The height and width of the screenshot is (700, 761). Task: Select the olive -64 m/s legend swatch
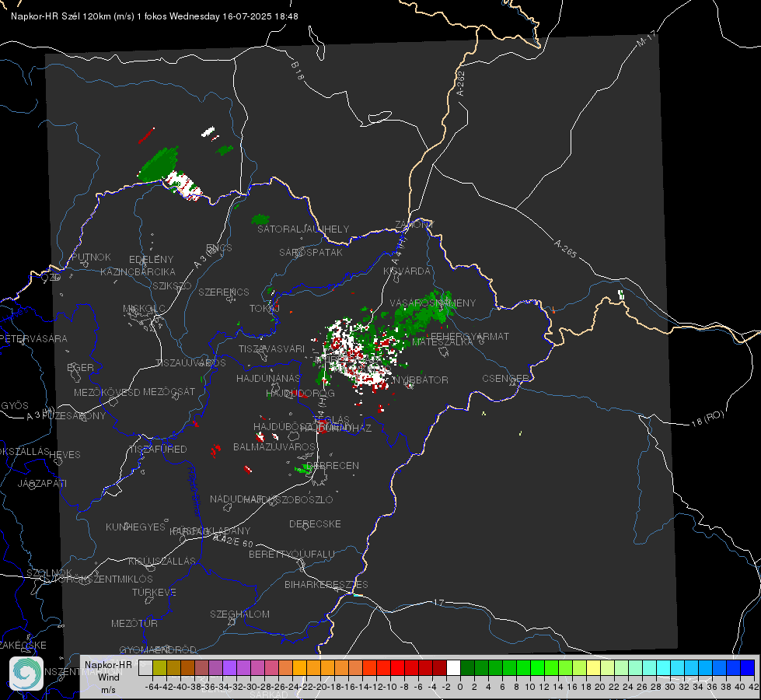pyautogui.click(x=159, y=667)
